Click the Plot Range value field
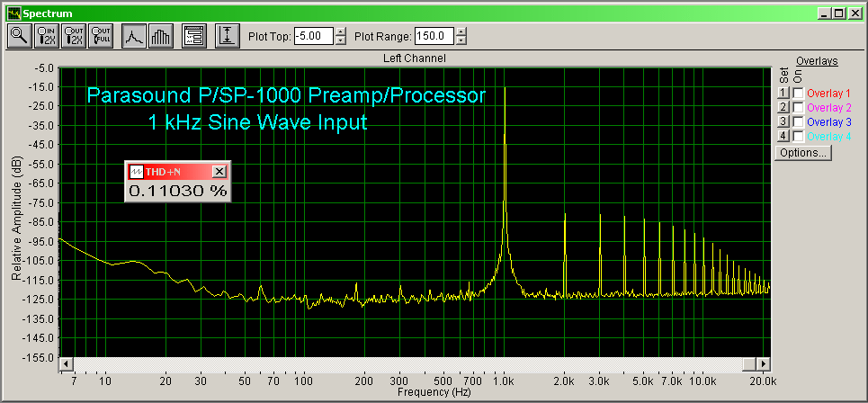This screenshot has height=403, width=868. [434, 37]
